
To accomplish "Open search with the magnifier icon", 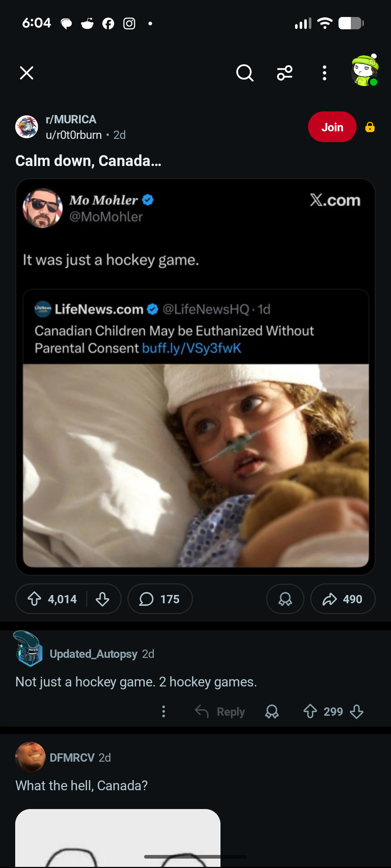I will click(245, 73).
